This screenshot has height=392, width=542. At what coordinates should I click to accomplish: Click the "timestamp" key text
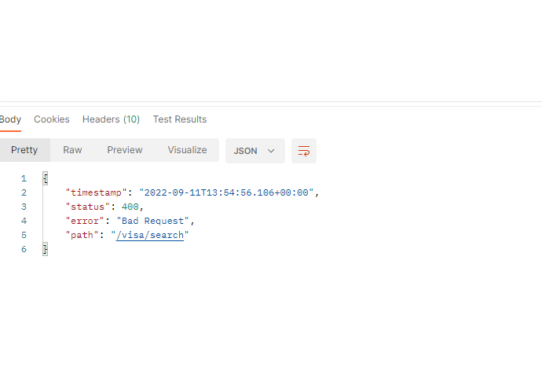[x=97, y=192]
